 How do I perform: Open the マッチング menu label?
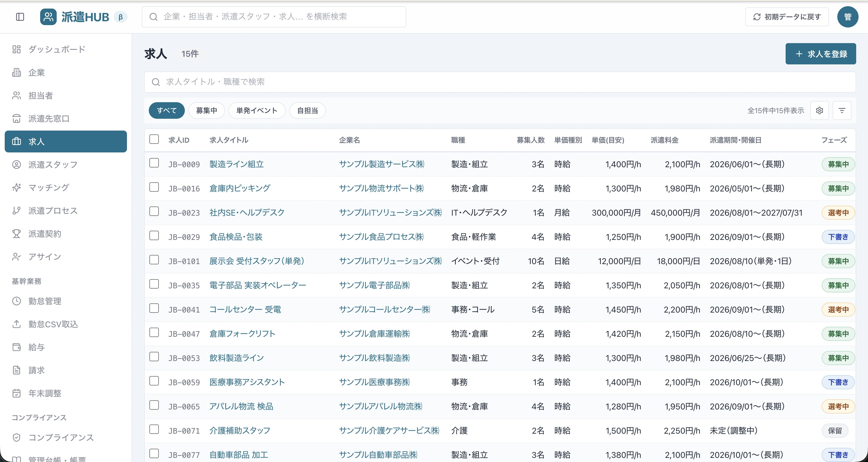(x=49, y=188)
